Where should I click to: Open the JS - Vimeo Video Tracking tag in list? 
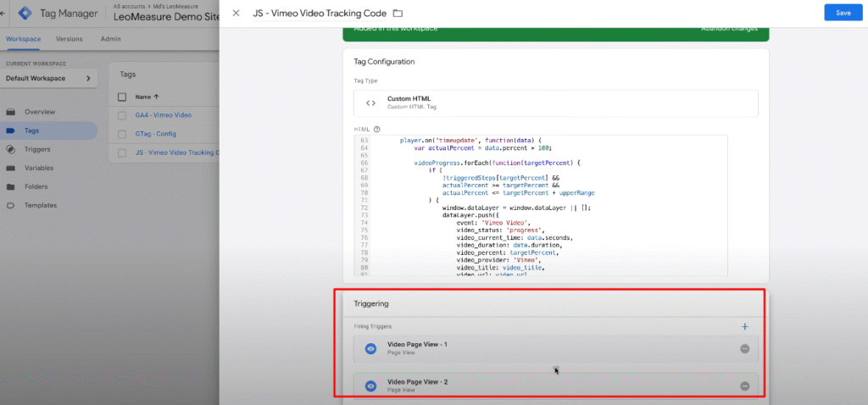click(177, 153)
